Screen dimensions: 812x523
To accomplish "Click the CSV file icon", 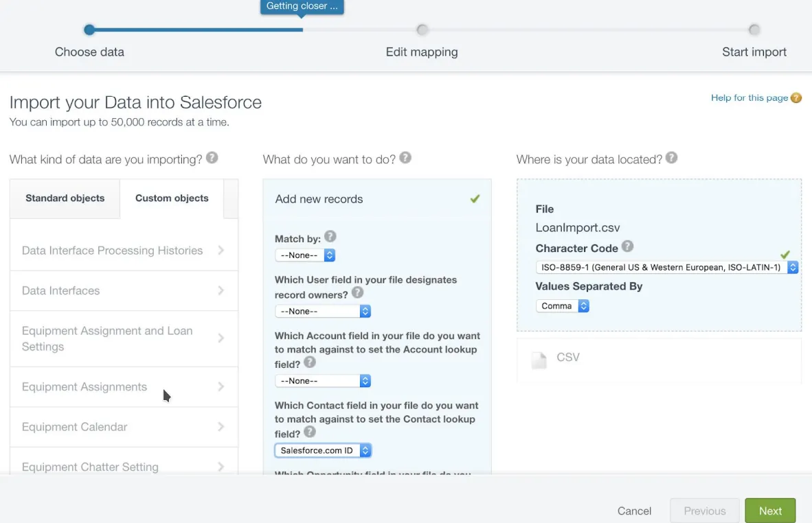I will 539,360.
